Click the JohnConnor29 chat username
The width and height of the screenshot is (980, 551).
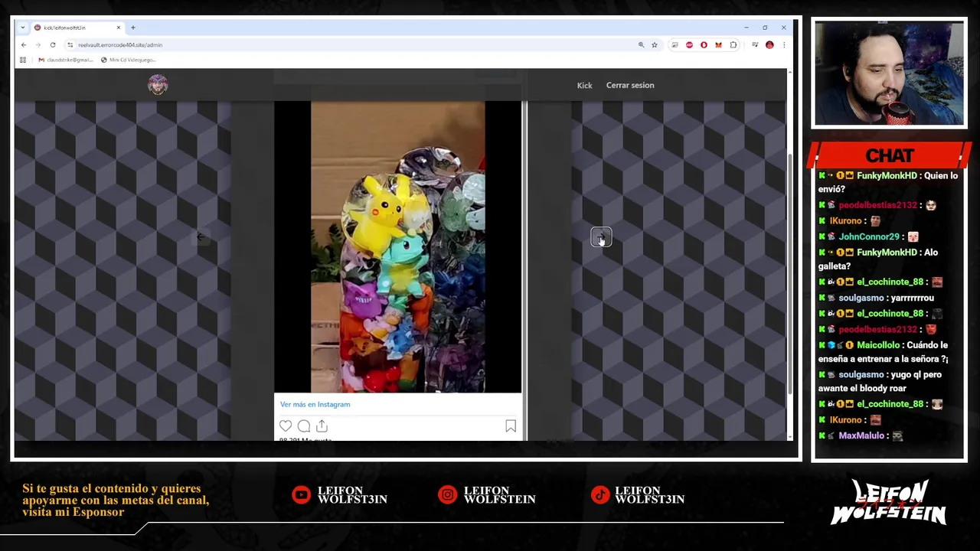pyautogui.click(x=869, y=236)
